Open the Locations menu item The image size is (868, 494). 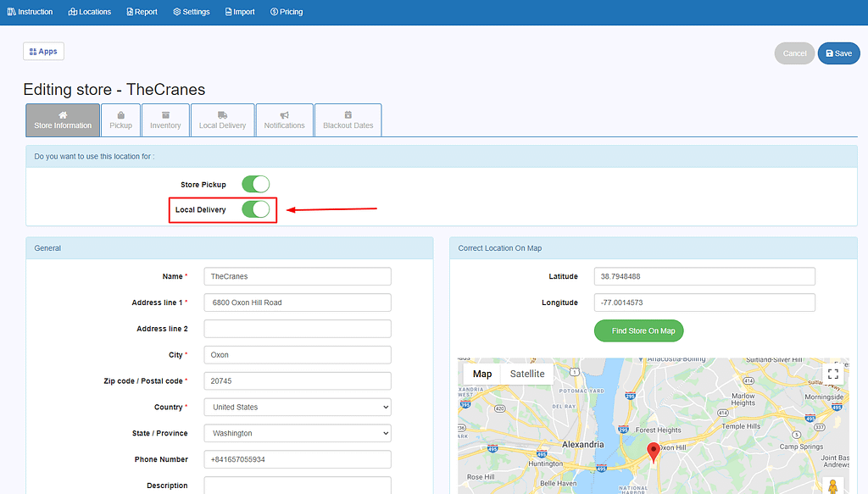pyautogui.click(x=90, y=12)
